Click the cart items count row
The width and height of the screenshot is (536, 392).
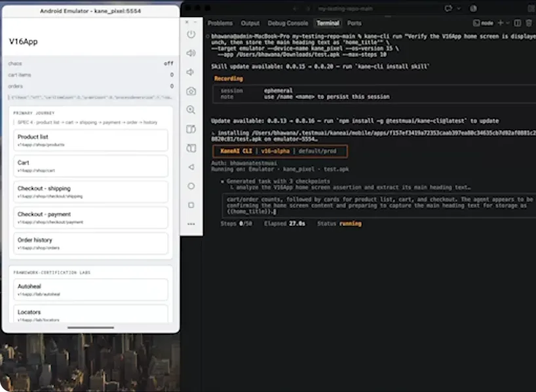click(90, 75)
